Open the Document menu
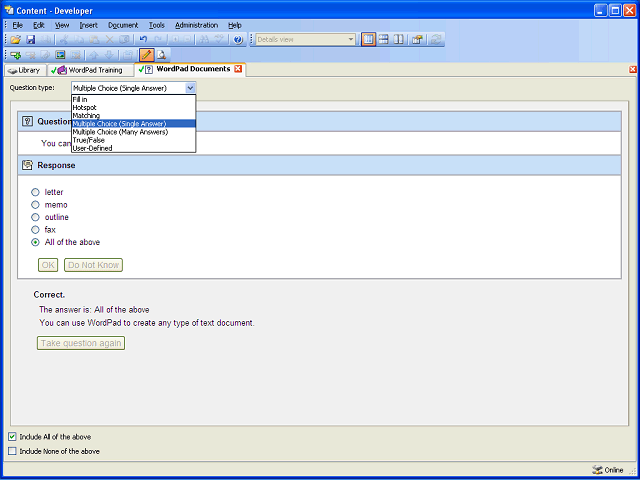The width and height of the screenshot is (640, 480). (123, 25)
